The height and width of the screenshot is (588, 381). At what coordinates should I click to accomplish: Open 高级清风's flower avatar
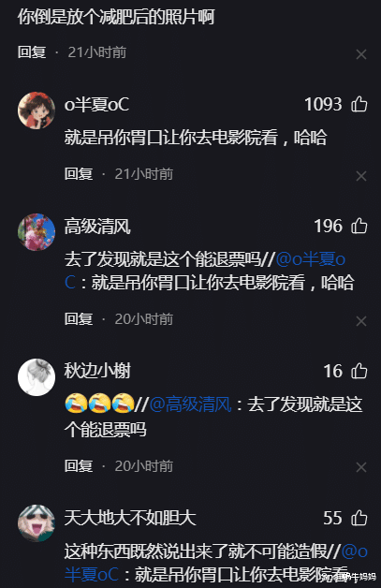(37, 232)
